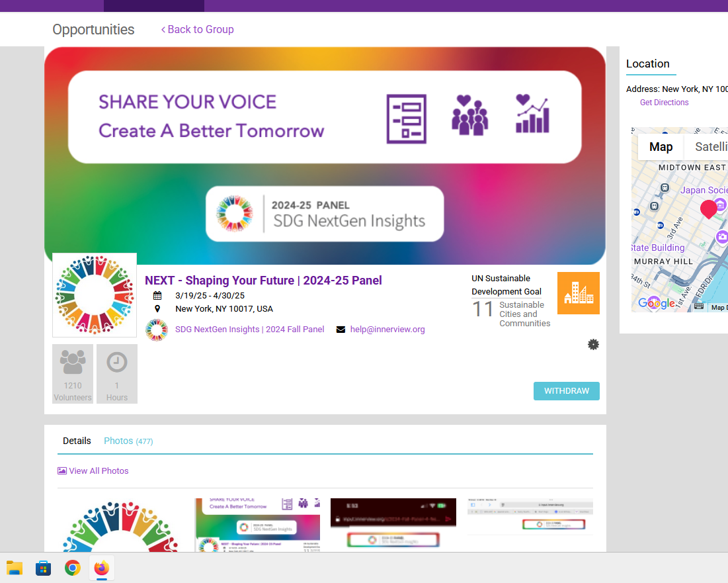Click the calendar date icon

(157, 295)
